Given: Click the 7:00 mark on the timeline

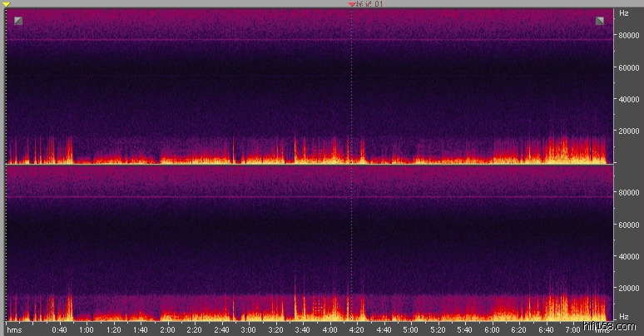Looking at the screenshot, I should [x=573, y=329].
